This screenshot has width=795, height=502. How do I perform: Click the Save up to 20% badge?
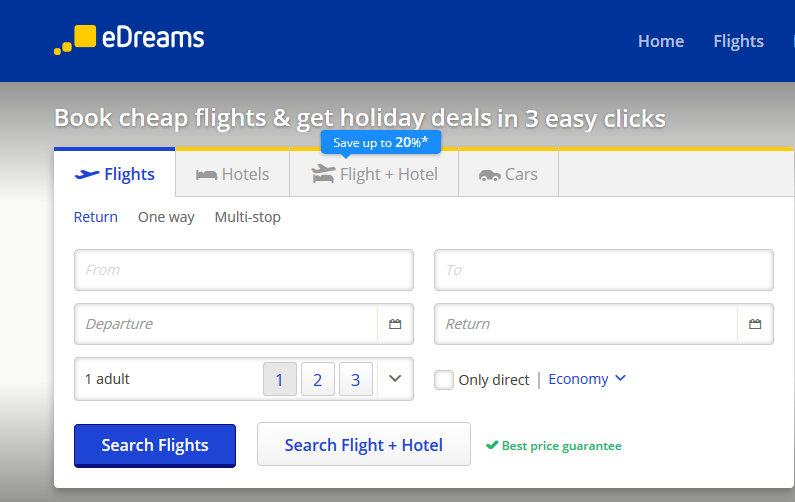[x=381, y=142]
